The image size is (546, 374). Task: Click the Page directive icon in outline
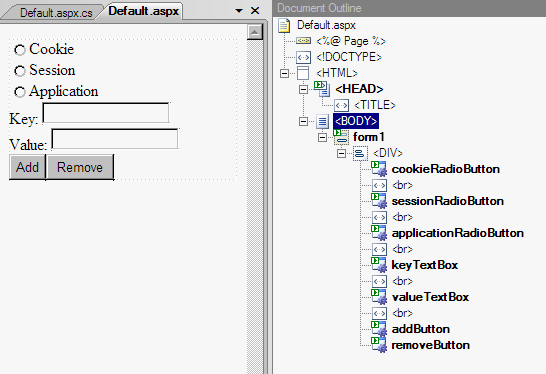[x=303, y=41]
